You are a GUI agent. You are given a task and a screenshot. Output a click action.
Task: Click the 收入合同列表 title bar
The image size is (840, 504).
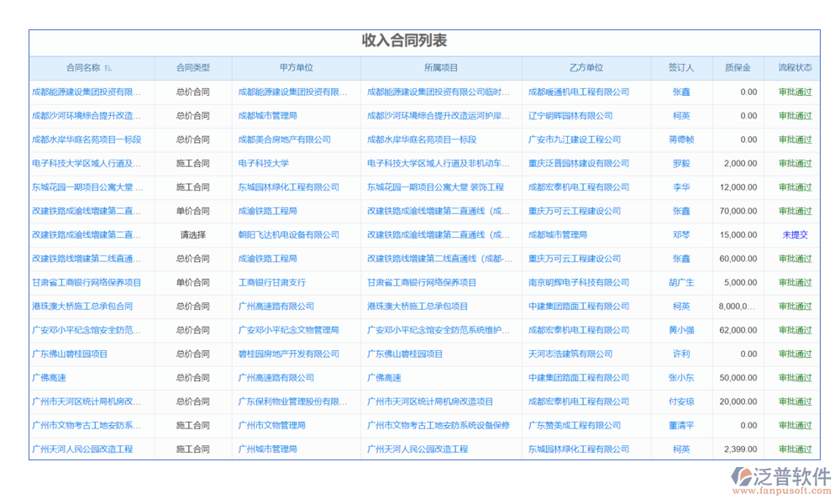pos(404,41)
